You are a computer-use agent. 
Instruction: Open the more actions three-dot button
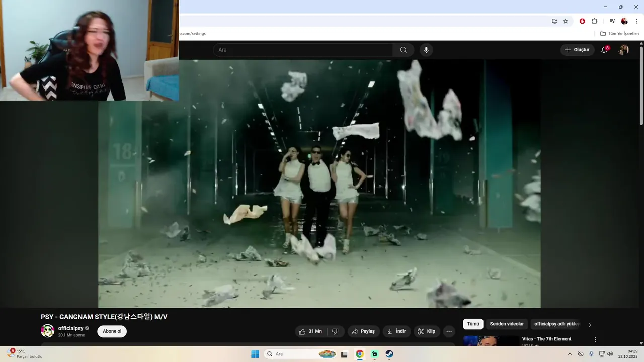tap(449, 331)
